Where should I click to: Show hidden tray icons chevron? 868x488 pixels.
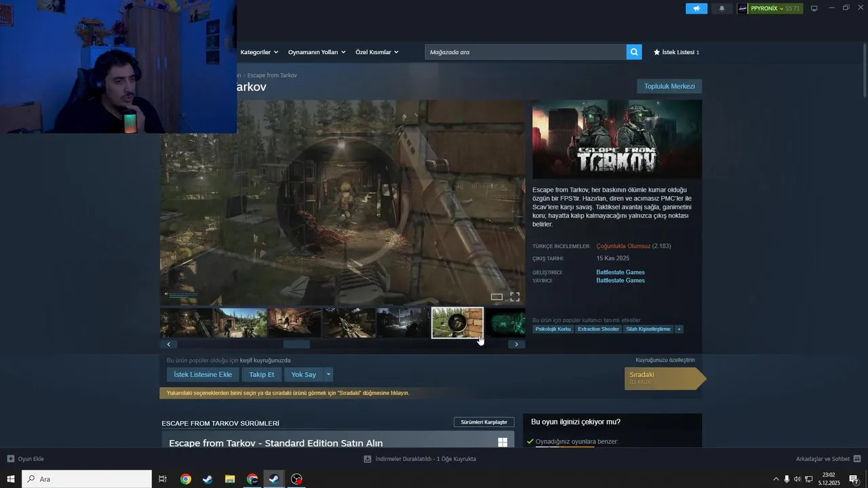[776, 479]
